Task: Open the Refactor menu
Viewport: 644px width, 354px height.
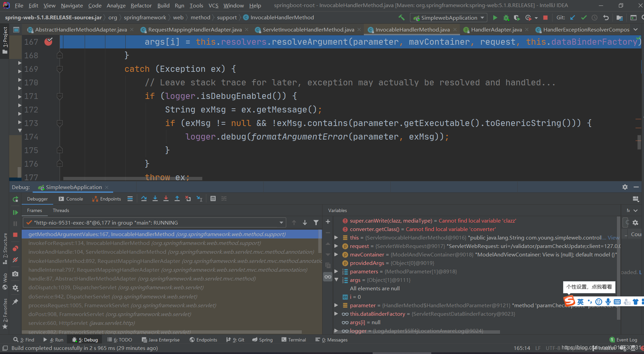Action: pyautogui.click(x=141, y=5)
